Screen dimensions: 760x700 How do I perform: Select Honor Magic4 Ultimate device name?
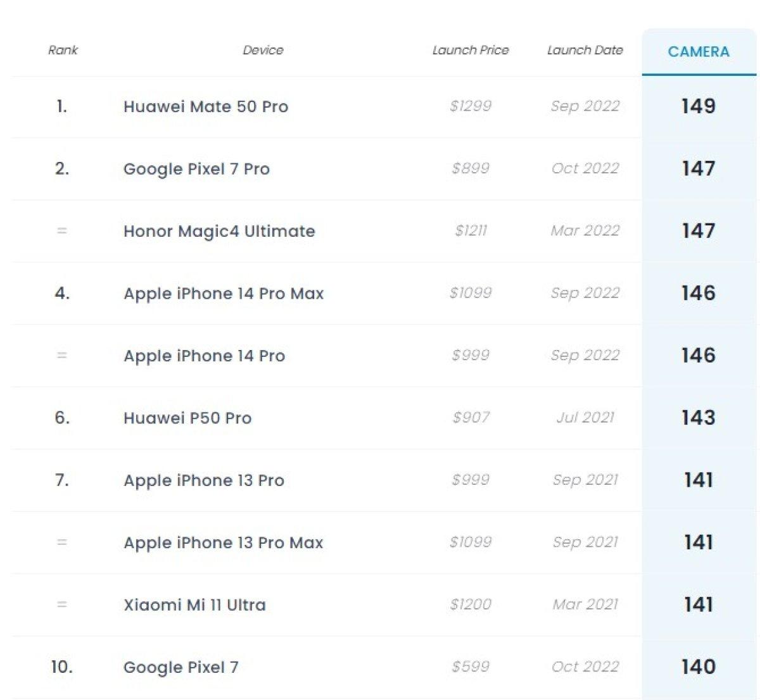[x=219, y=231]
